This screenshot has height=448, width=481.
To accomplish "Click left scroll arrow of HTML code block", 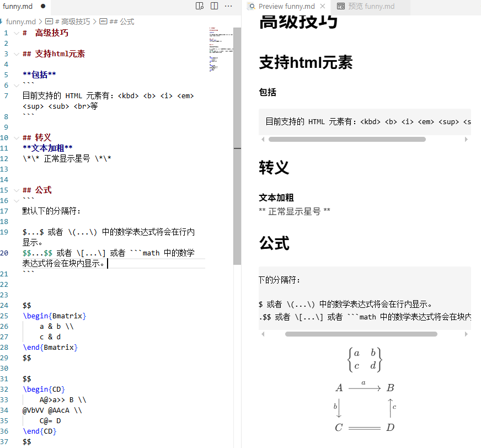I will tap(263, 139).
